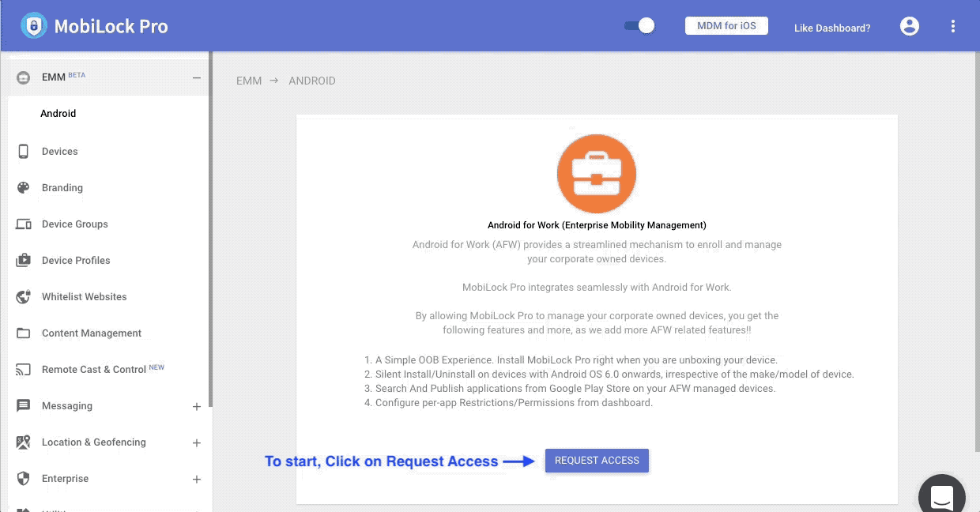Click "MobiLock Pro integrates seamlessly" sentence

(597, 288)
